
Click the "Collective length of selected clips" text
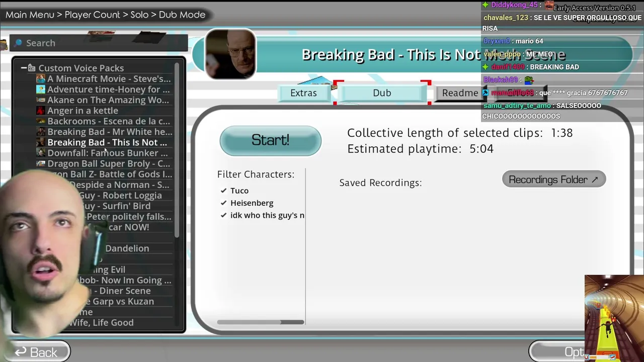coord(445,133)
